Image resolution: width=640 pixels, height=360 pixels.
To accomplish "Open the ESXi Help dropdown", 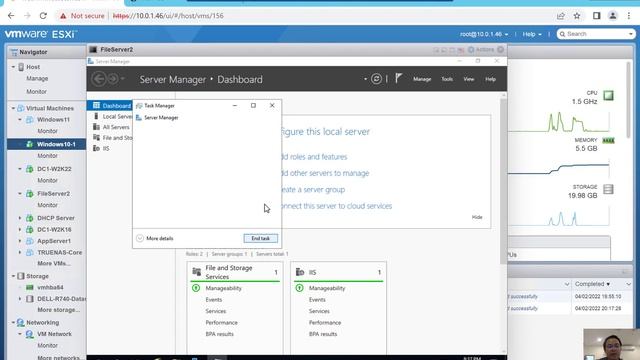I will pos(532,34).
